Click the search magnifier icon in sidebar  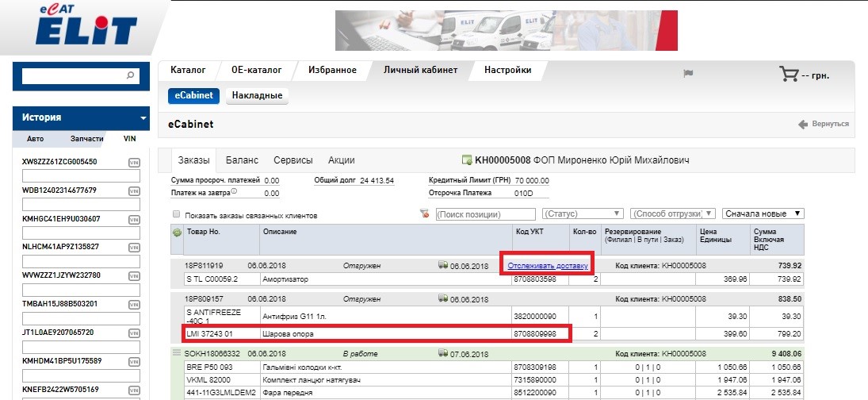pyautogui.click(x=131, y=76)
